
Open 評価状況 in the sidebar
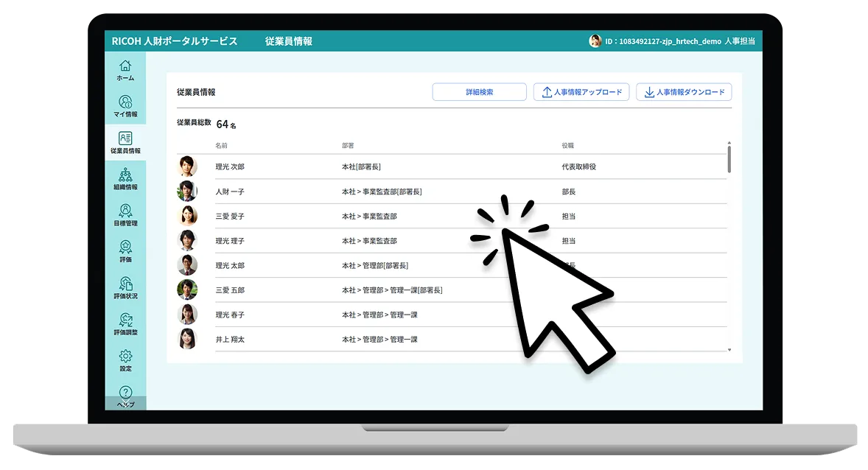[x=125, y=287]
